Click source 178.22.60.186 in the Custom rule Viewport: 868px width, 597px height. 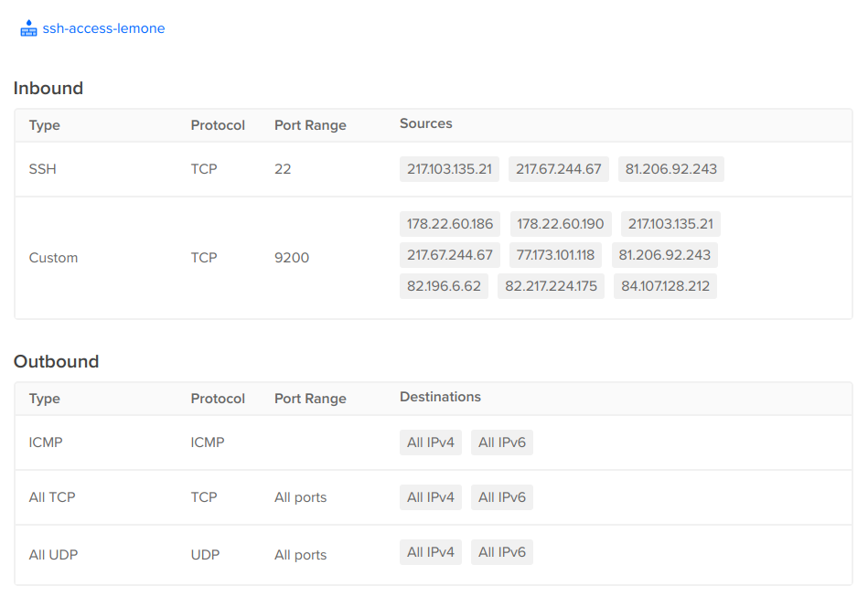pyautogui.click(x=449, y=224)
